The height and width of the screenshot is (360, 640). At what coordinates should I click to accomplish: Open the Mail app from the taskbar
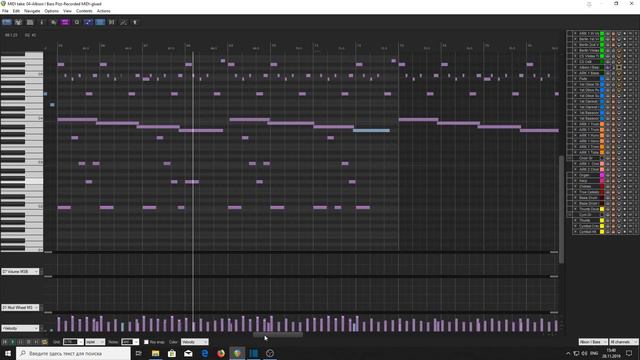click(188, 353)
